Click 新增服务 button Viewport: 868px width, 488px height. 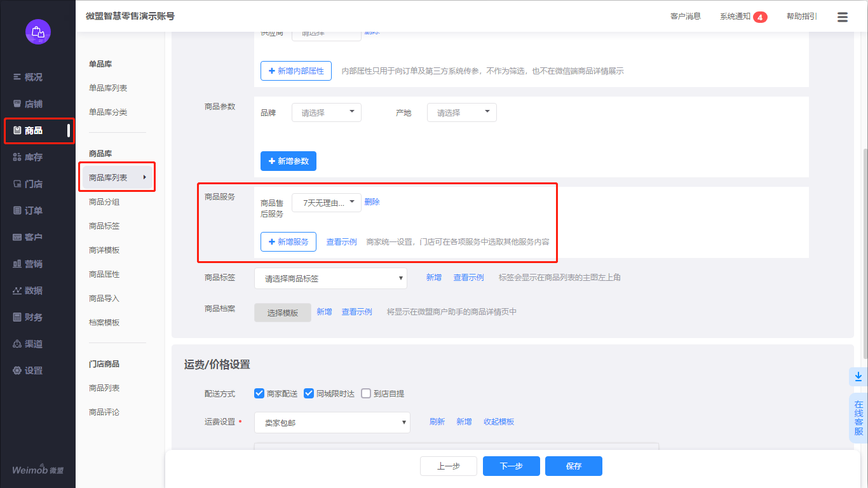[288, 241]
